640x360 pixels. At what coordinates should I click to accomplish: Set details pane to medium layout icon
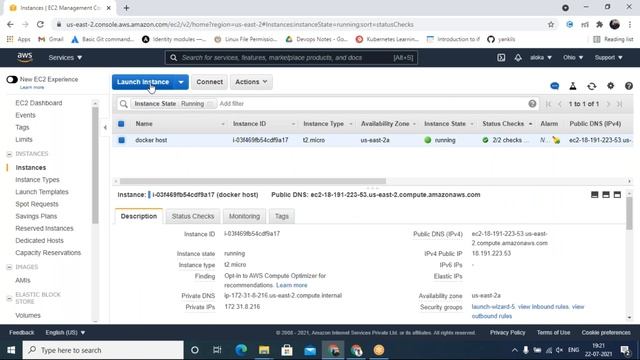pyautogui.click(x=606, y=195)
